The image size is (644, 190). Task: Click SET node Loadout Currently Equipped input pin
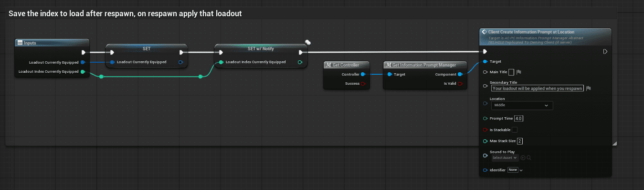point(112,62)
